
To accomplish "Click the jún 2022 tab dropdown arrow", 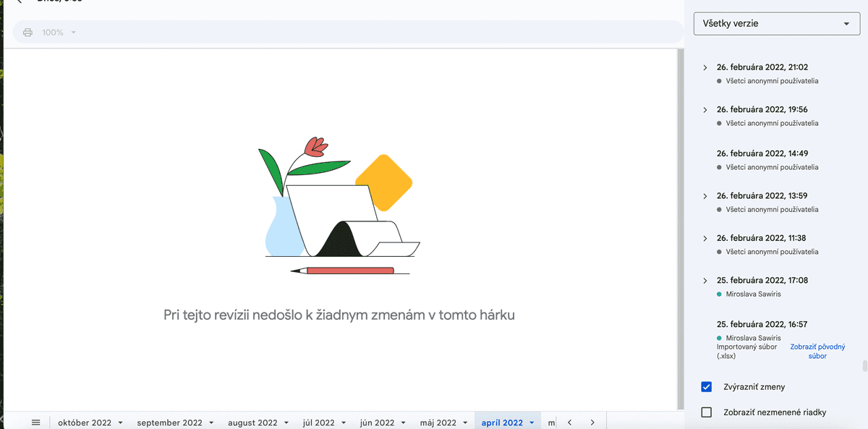I will click(x=403, y=422).
